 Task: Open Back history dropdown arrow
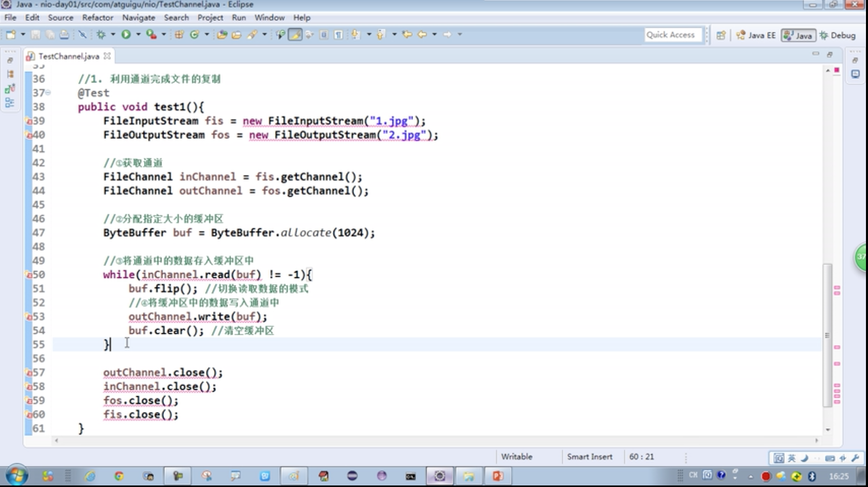[435, 34]
